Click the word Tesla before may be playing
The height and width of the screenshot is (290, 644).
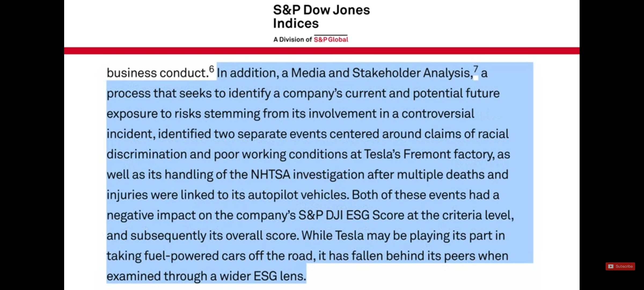[x=349, y=235]
